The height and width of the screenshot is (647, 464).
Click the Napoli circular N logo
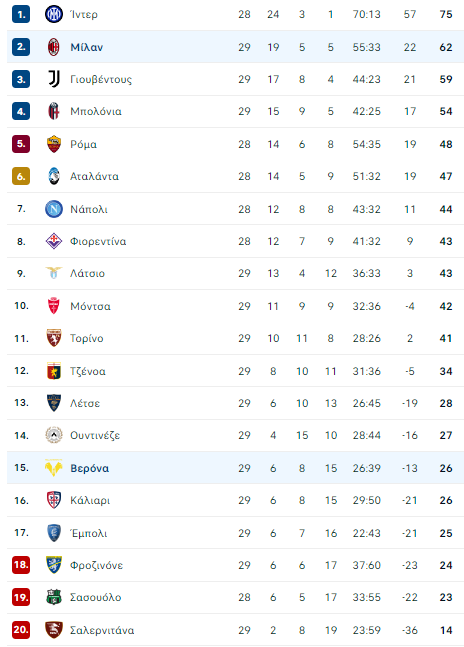point(54,209)
